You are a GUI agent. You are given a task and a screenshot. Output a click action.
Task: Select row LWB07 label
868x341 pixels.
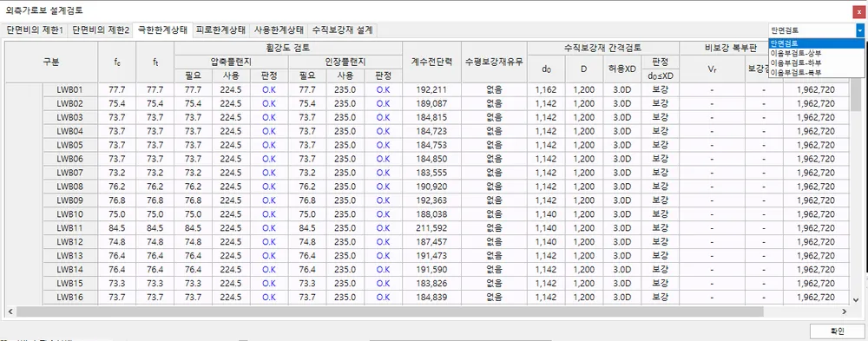point(69,172)
